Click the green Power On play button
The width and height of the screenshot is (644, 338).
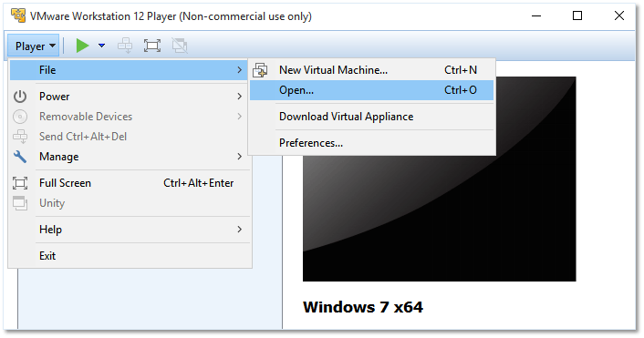coord(83,46)
